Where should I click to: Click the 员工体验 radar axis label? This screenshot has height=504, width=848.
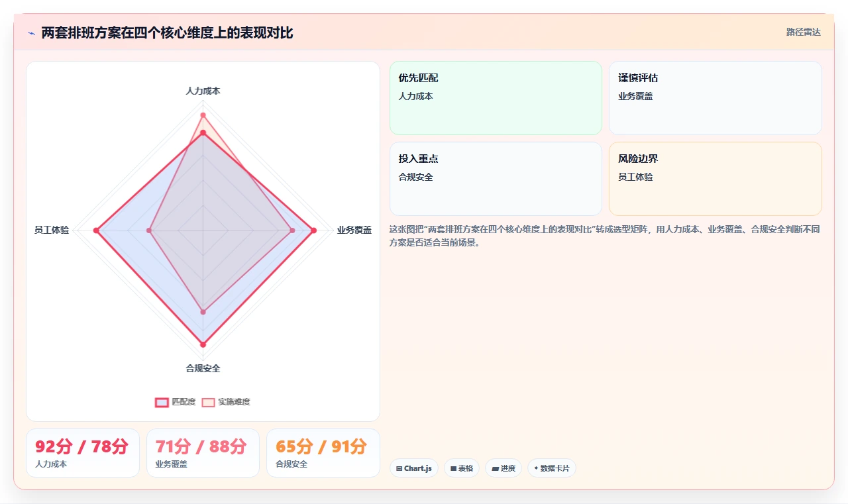point(52,230)
